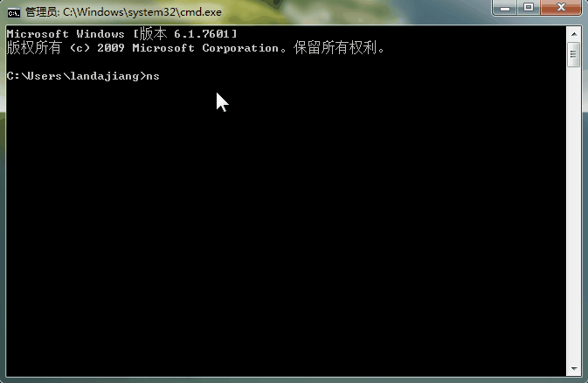Click the version number 6.1.7601
This screenshot has height=383, width=588.
[201, 34]
